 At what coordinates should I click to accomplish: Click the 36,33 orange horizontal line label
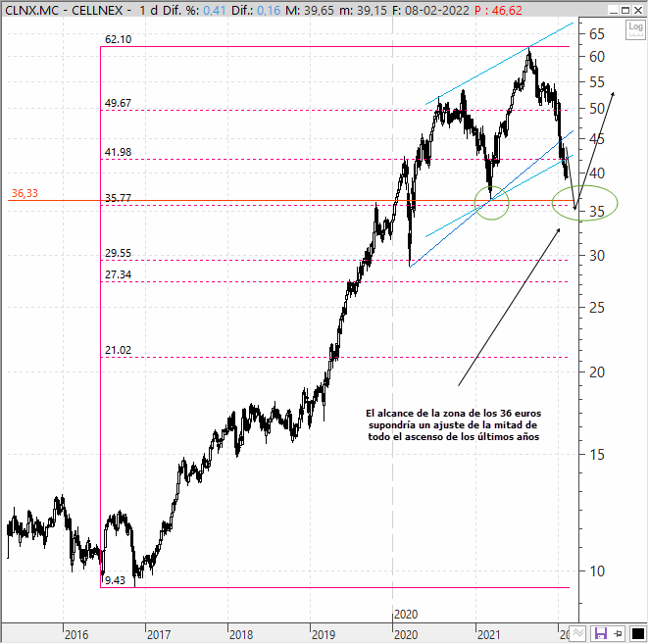coord(25,193)
